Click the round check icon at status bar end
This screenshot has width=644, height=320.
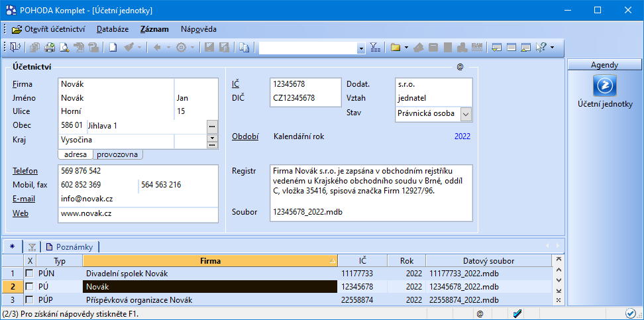point(631,314)
